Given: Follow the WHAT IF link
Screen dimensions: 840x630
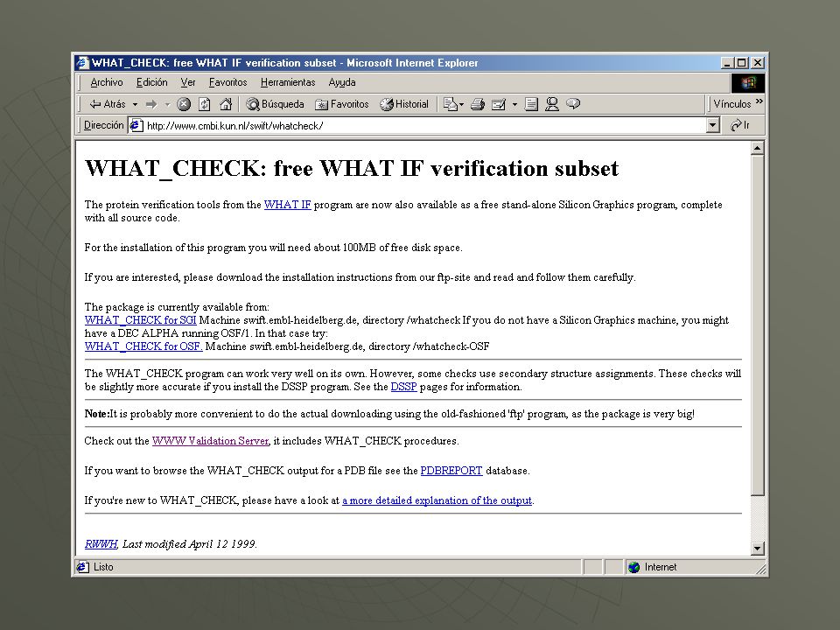Looking at the screenshot, I should tap(287, 205).
